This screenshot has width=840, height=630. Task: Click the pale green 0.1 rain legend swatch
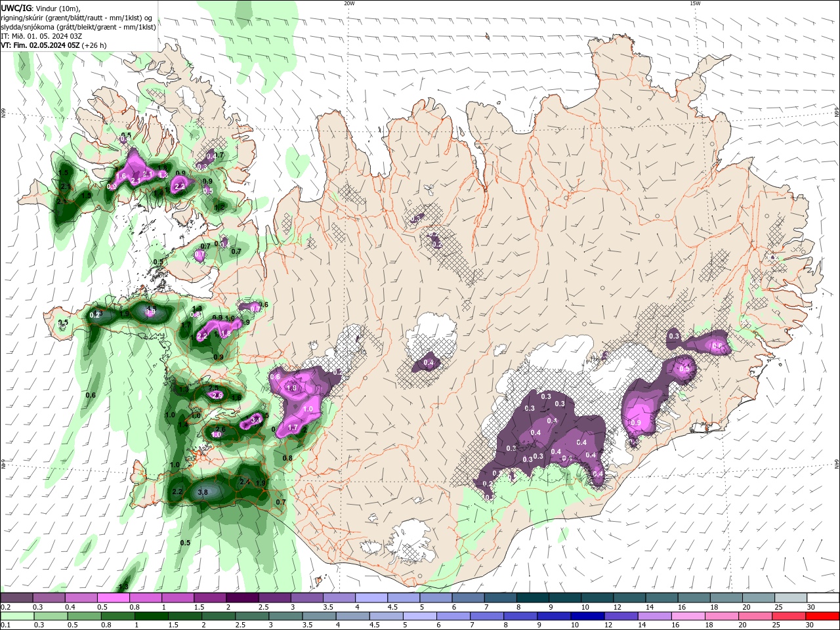pos(16,616)
